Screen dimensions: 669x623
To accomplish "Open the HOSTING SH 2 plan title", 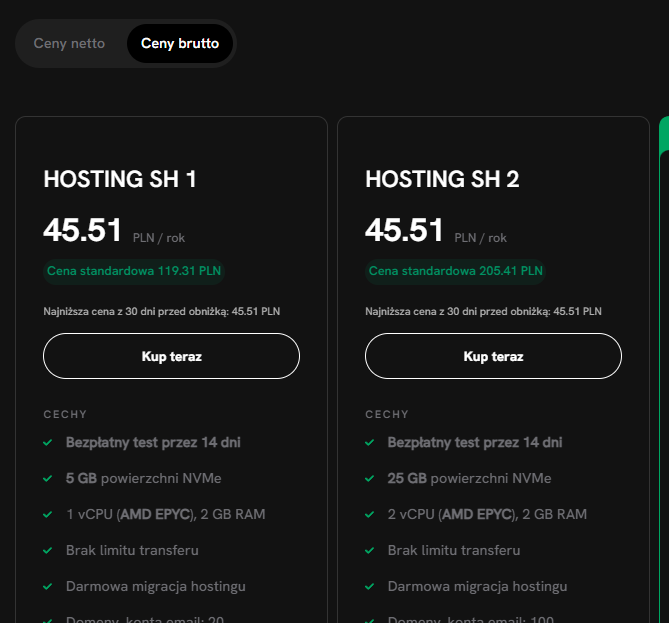I will [442, 179].
